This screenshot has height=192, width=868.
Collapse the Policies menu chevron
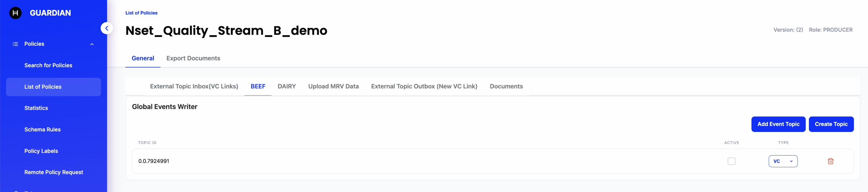[x=92, y=44]
